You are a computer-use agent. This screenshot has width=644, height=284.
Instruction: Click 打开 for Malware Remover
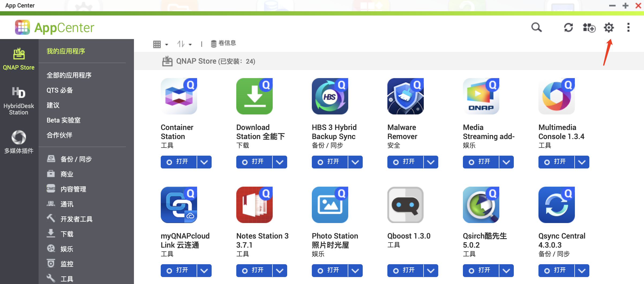click(x=405, y=162)
